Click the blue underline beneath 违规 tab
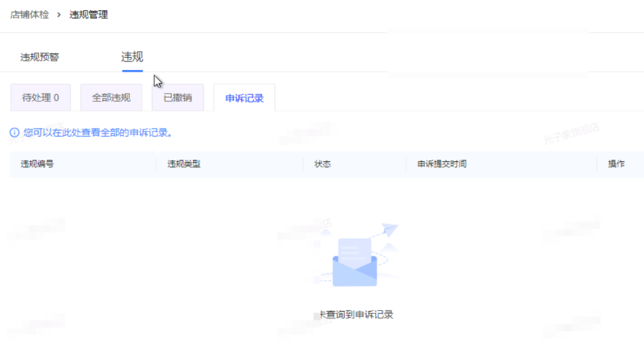Image resolution: width=644 pixels, height=360 pixels. tap(132, 70)
